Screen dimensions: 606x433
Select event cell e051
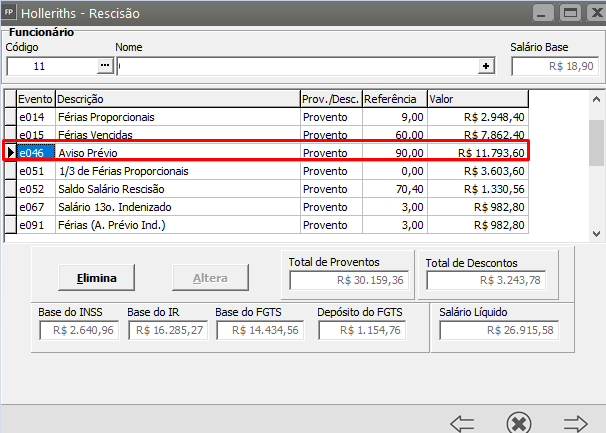pyautogui.click(x=36, y=171)
